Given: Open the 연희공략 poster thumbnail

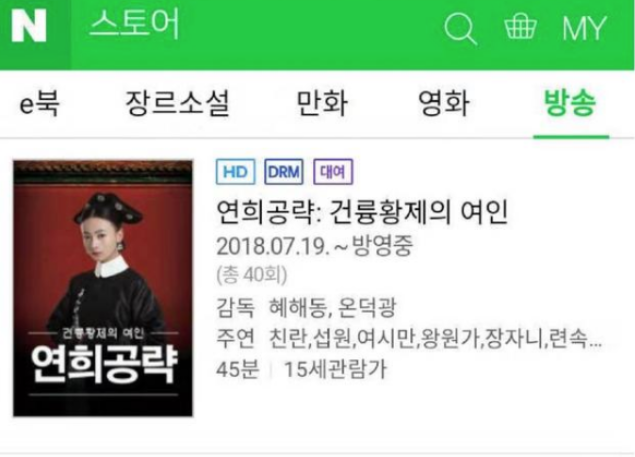Looking at the screenshot, I should coord(103,288).
